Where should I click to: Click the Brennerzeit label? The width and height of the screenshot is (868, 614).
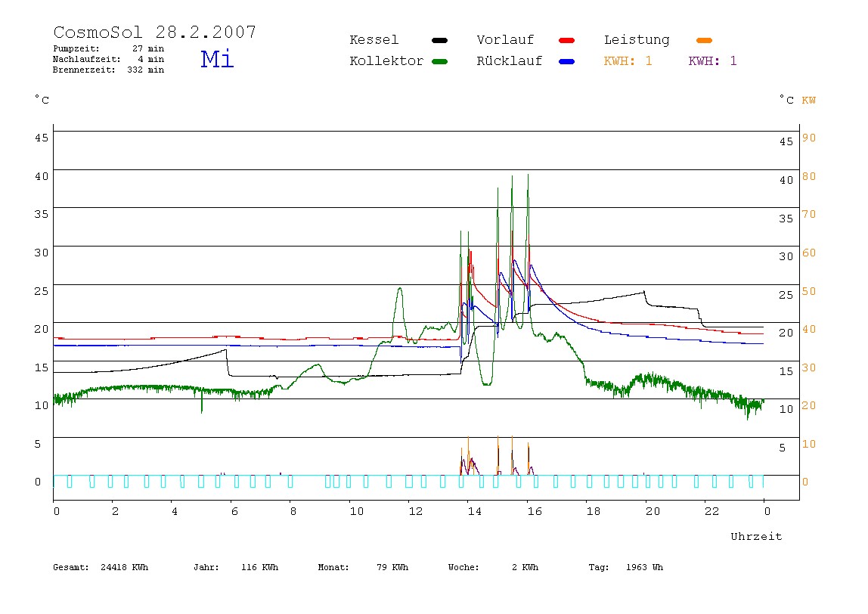click(x=84, y=70)
